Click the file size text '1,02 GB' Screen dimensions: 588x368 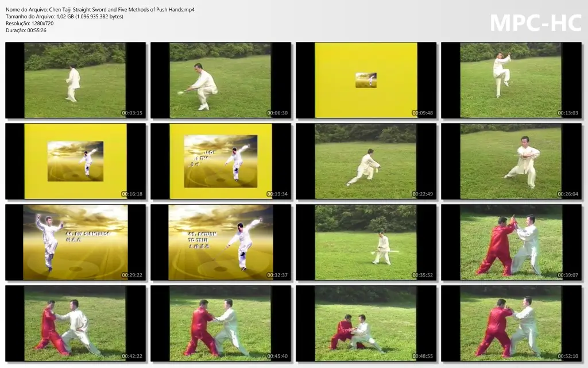(65, 17)
